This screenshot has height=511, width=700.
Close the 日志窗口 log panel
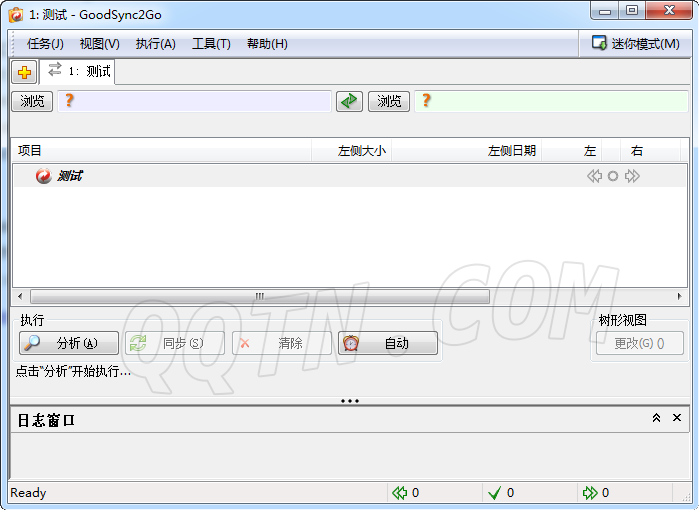[677, 418]
